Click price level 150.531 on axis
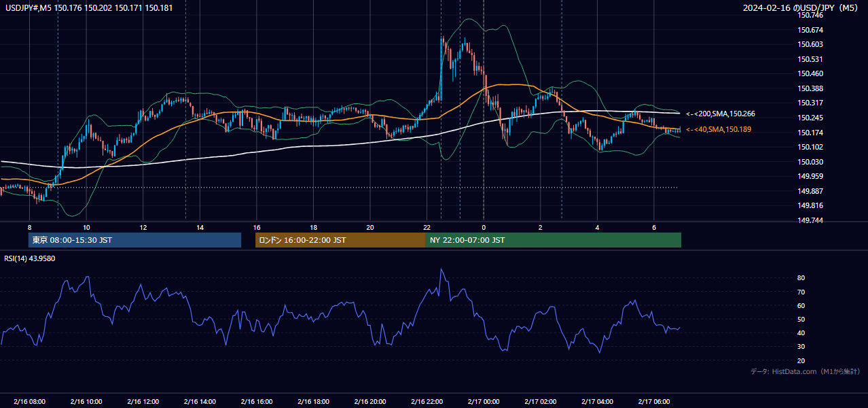This screenshot has width=868, height=408. coord(810,59)
